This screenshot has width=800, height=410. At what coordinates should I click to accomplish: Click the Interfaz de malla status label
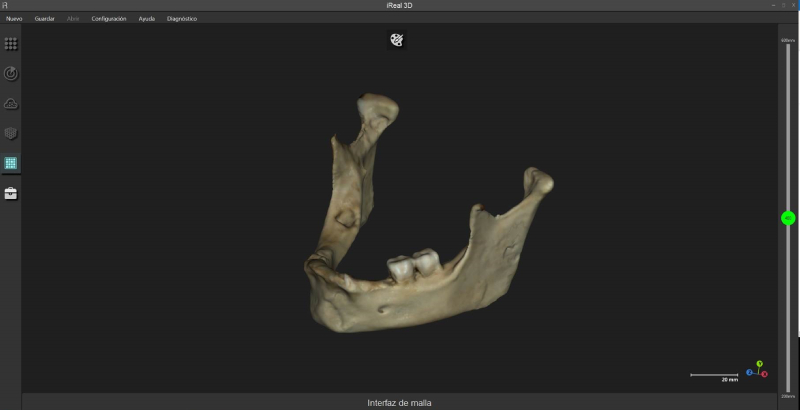point(400,402)
